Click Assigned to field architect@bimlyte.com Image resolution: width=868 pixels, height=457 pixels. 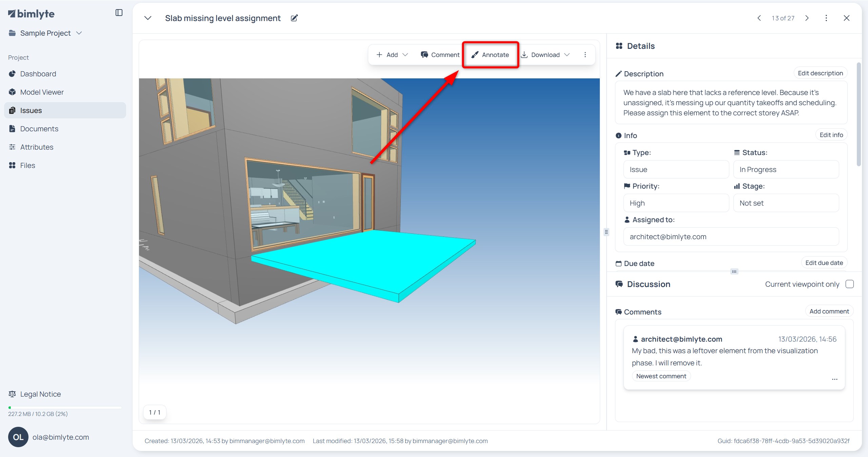click(731, 236)
